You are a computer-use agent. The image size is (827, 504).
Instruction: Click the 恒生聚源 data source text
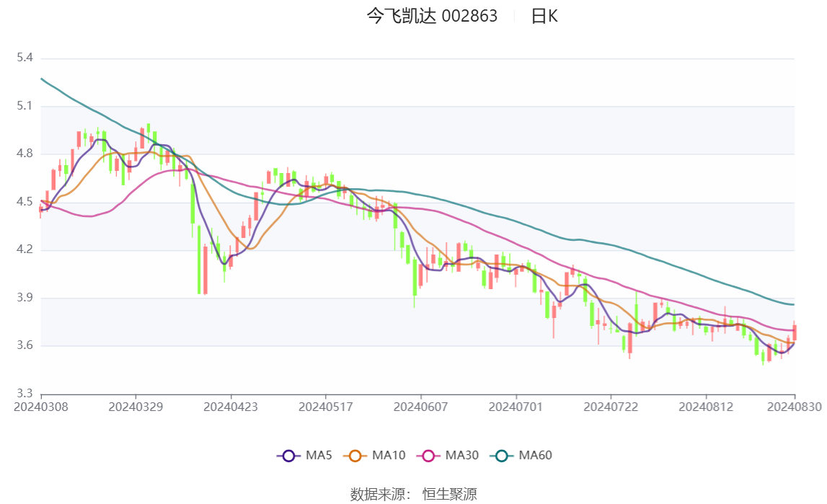click(449, 494)
